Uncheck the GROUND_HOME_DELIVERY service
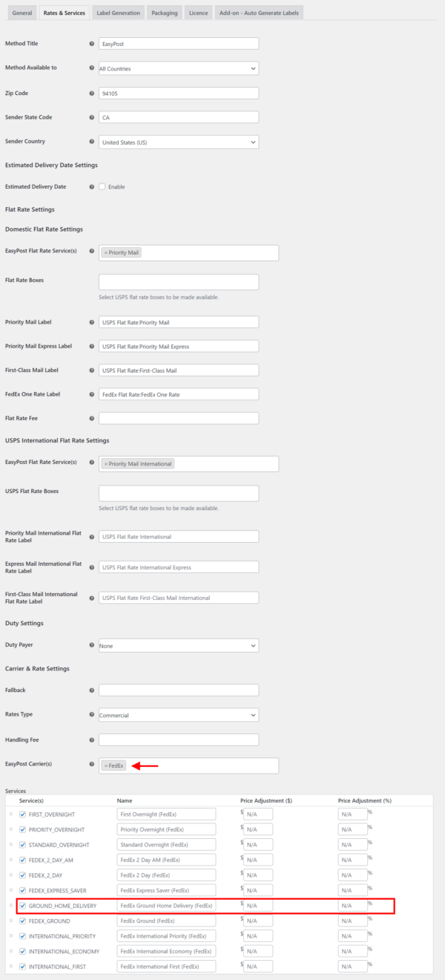This screenshot has height=980, width=445. (23, 906)
